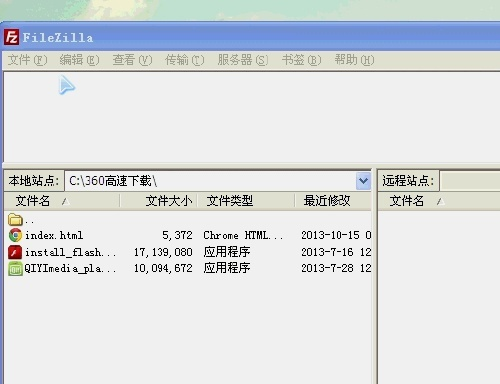Select the install_flash... file name
Screen dimensions: 500x384
[71, 252]
